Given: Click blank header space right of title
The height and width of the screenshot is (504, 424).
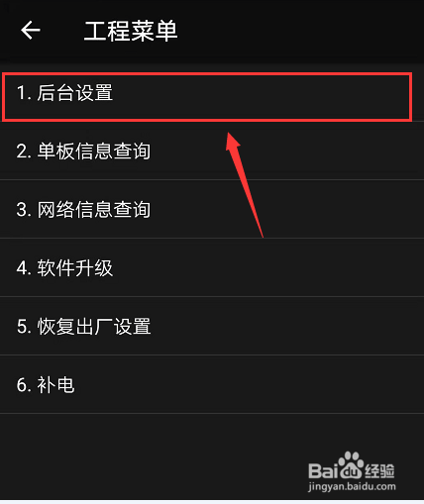Looking at the screenshot, I should pyautogui.click(x=297, y=31).
